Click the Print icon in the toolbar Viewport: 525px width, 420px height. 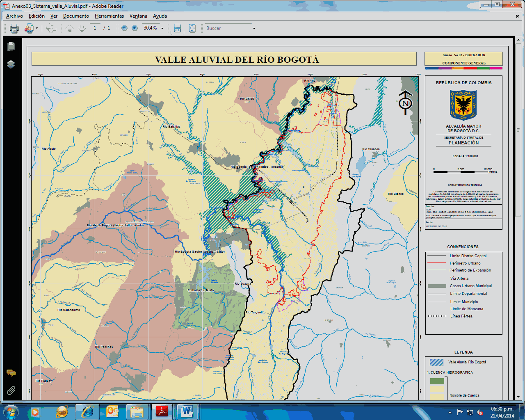[x=14, y=28]
